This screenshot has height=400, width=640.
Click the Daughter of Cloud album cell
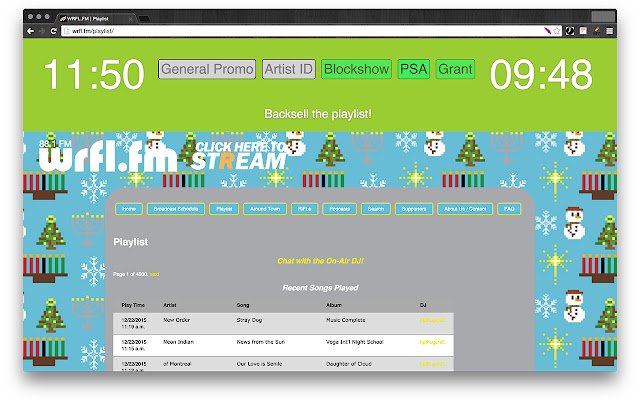point(349,364)
